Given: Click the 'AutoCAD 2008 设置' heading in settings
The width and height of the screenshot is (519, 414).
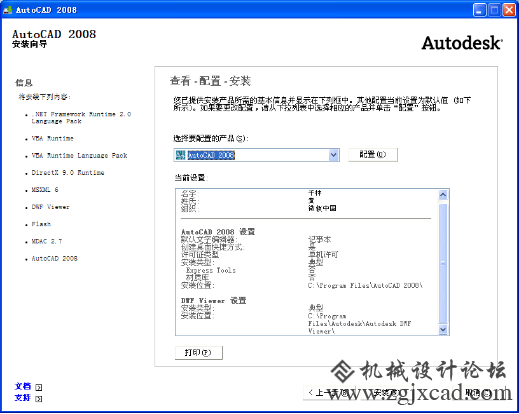Looking at the screenshot, I should [218, 231].
